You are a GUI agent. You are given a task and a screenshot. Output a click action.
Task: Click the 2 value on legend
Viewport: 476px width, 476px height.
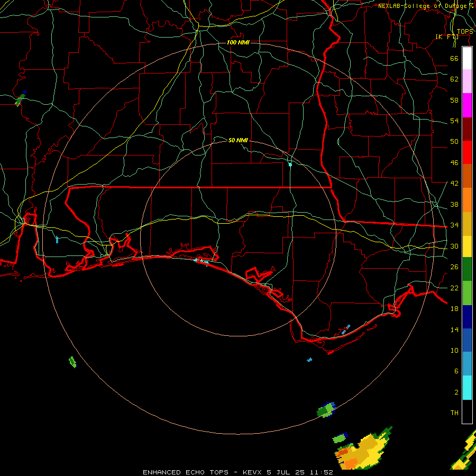click(x=456, y=392)
